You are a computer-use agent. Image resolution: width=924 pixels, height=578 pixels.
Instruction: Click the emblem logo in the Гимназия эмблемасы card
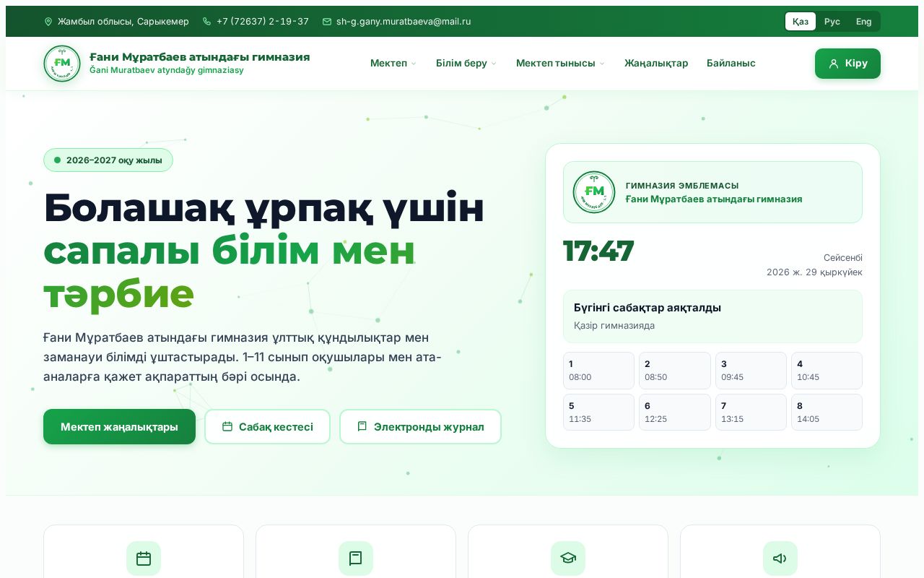tap(594, 192)
